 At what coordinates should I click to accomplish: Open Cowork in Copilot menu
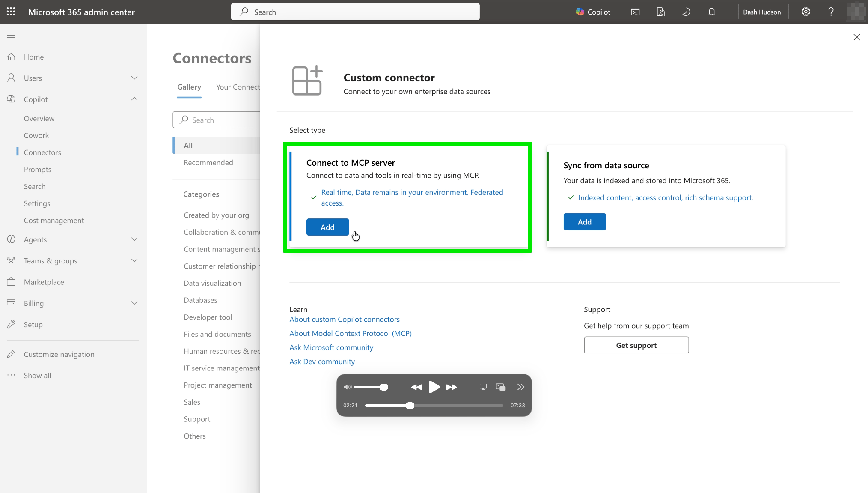point(36,135)
